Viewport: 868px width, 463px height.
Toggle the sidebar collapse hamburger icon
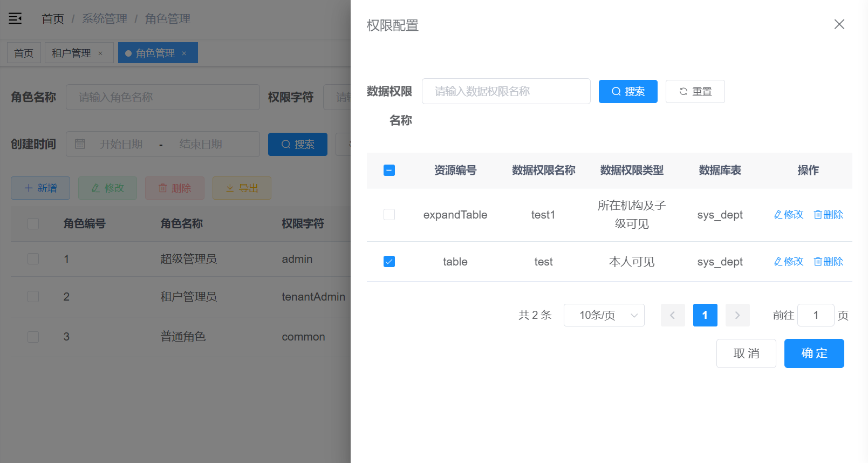[x=15, y=19]
